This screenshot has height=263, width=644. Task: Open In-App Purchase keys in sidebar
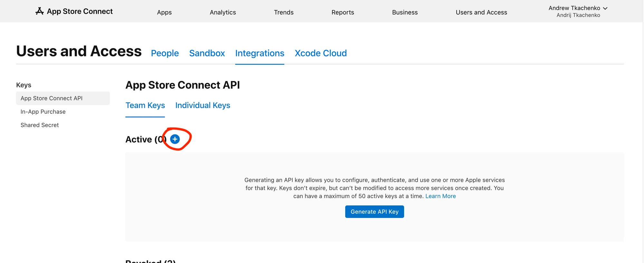pos(43,112)
